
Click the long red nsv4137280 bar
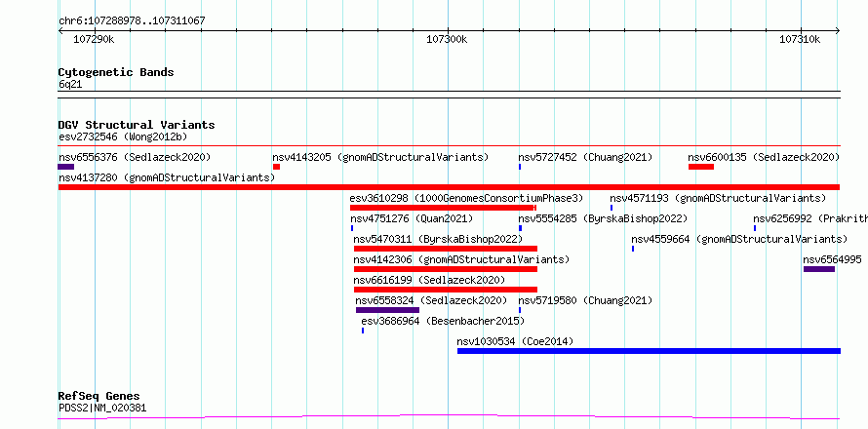(449, 187)
